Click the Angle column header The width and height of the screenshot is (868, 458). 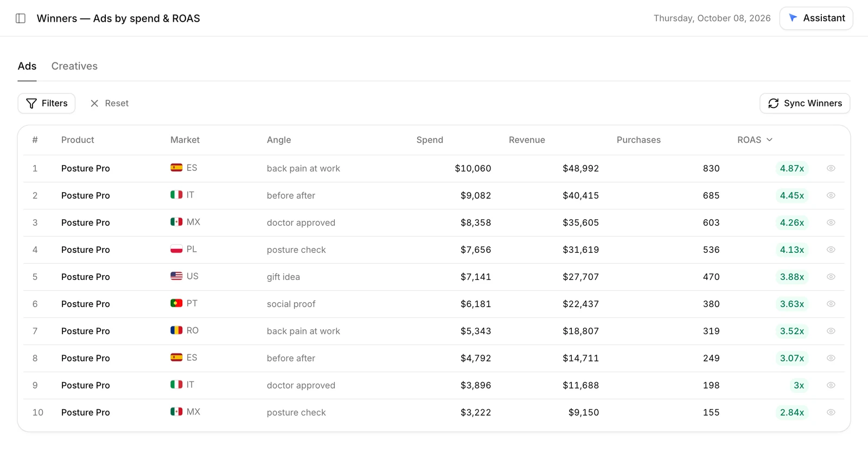coord(279,140)
